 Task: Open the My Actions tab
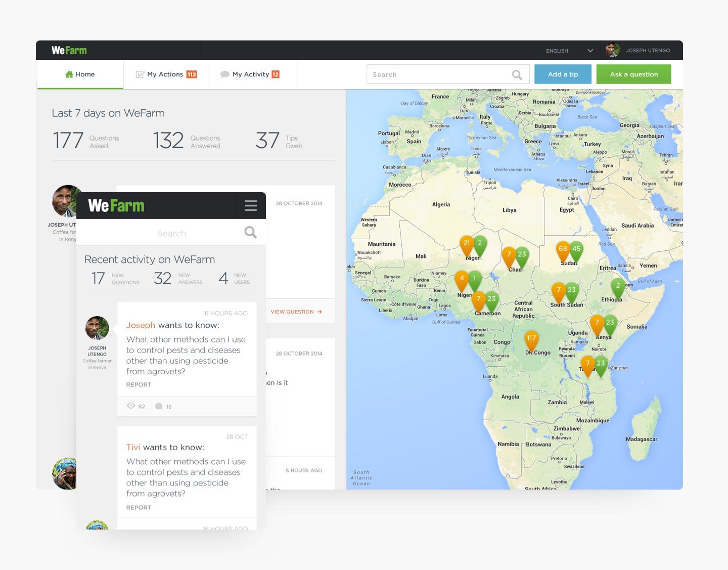click(166, 74)
